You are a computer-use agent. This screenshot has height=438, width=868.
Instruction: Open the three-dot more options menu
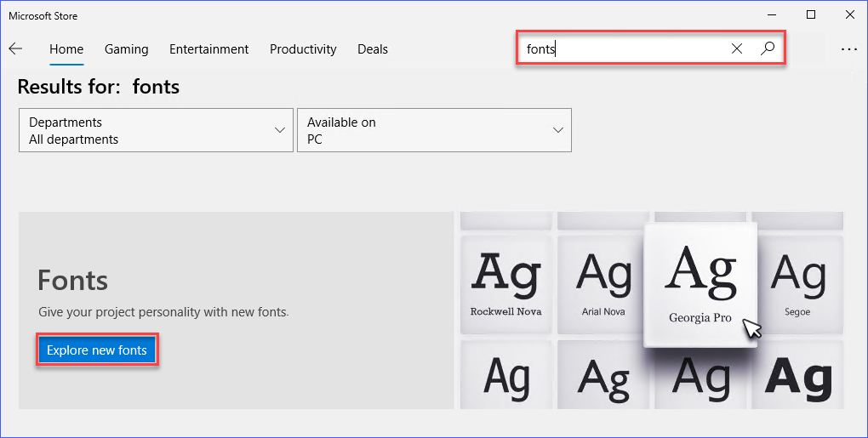[x=849, y=49]
